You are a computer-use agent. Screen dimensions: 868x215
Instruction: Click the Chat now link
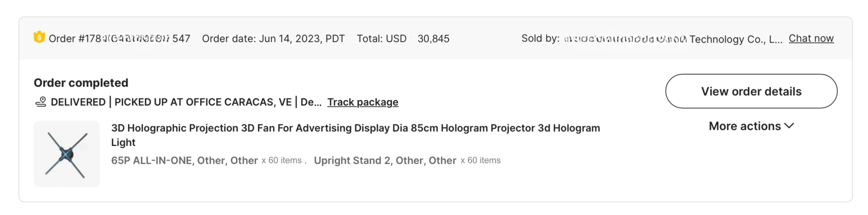pyautogui.click(x=811, y=38)
